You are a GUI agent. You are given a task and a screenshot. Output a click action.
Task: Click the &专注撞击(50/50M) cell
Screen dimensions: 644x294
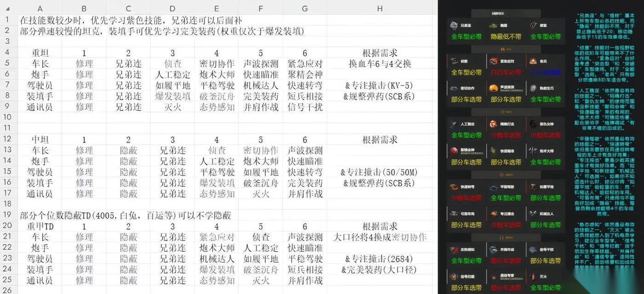tap(380, 172)
